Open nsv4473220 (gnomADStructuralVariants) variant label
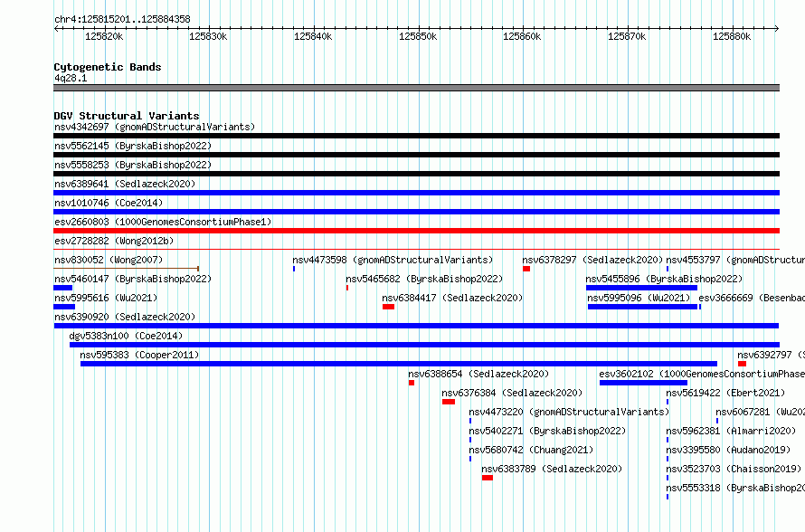Screen dimensions: 805x532 [x=569, y=412]
